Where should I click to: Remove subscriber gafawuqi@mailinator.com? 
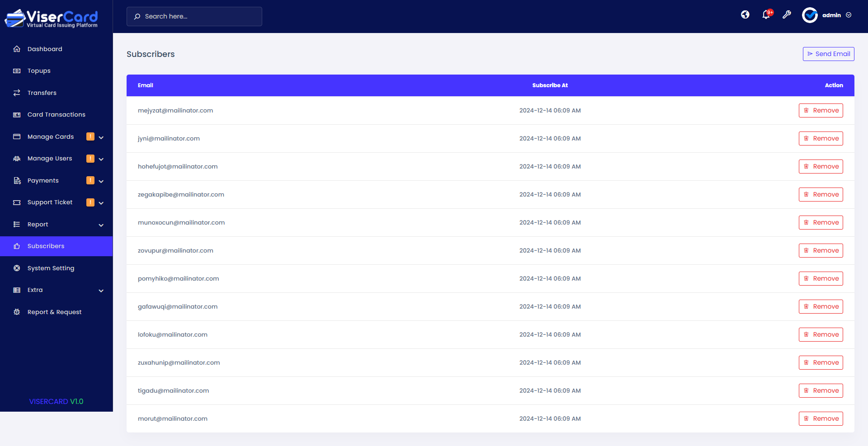821,306
